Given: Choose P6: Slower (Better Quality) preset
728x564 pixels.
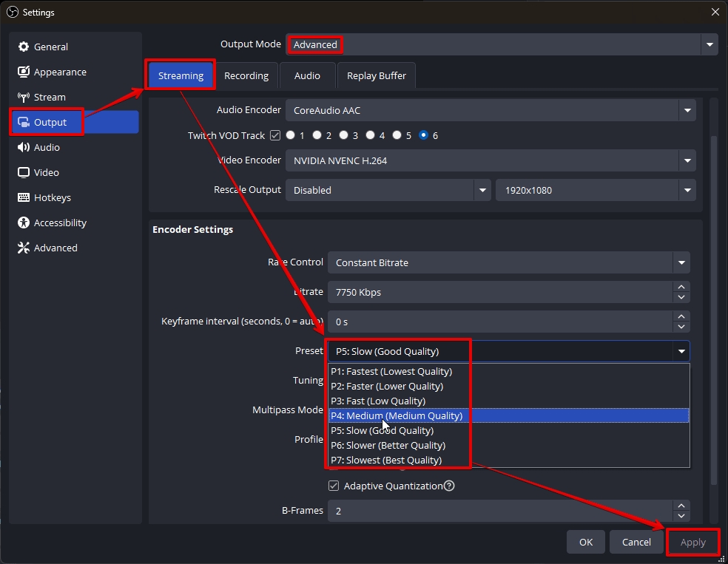Looking at the screenshot, I should coord(509,445).
